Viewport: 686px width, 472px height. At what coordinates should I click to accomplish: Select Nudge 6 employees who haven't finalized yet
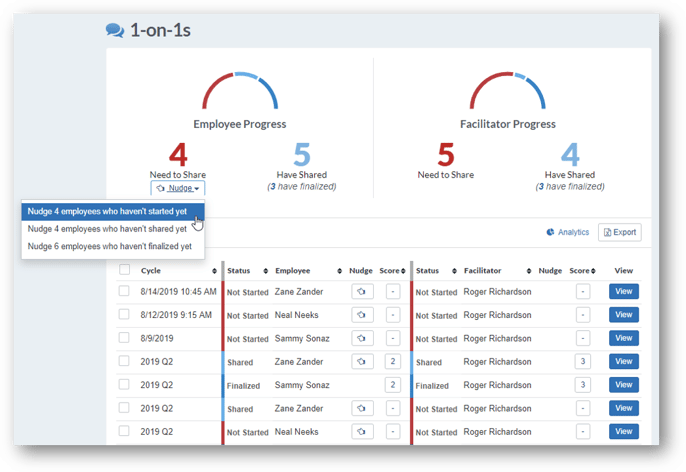[113, 246]
